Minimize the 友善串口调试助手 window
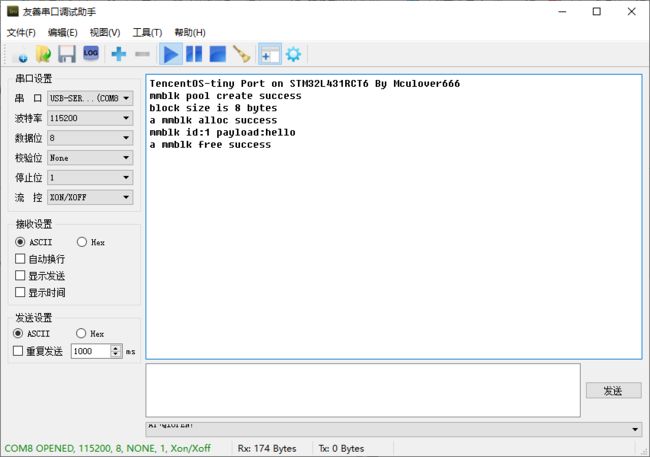This screenshot has width=650, height=457. click(562, 12)
